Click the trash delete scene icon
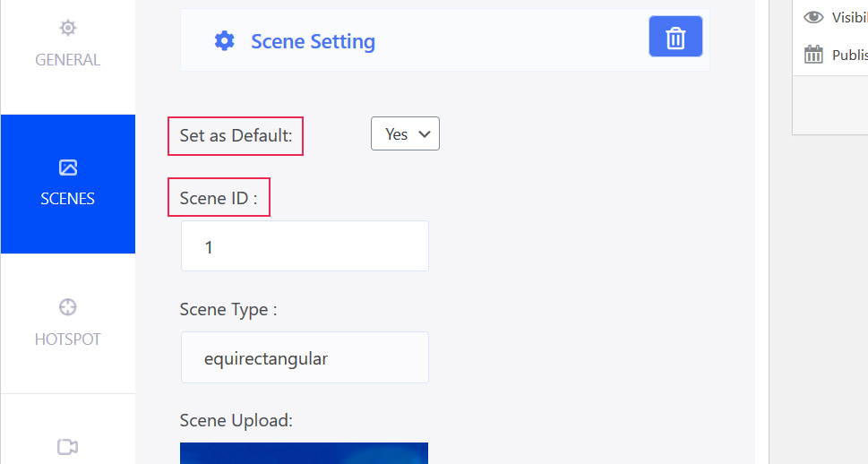Viewport: 868px width, 464px height. point(675,37)
